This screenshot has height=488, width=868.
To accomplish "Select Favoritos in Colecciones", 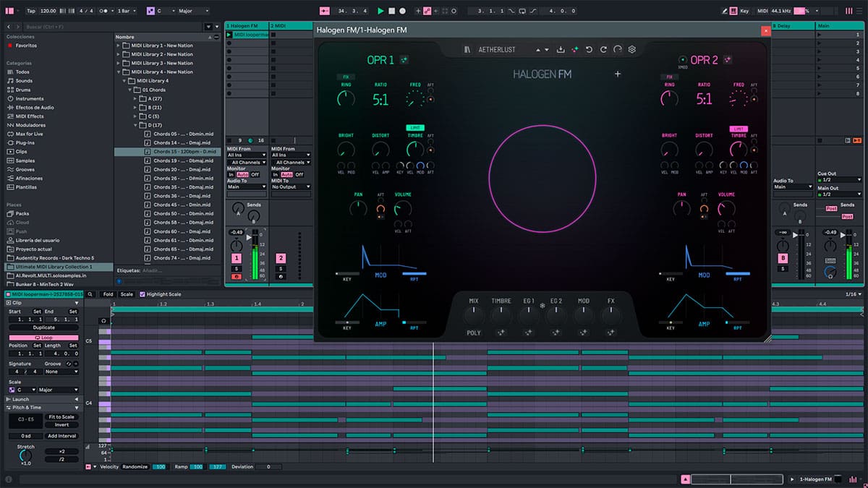I will click(26, 46).
